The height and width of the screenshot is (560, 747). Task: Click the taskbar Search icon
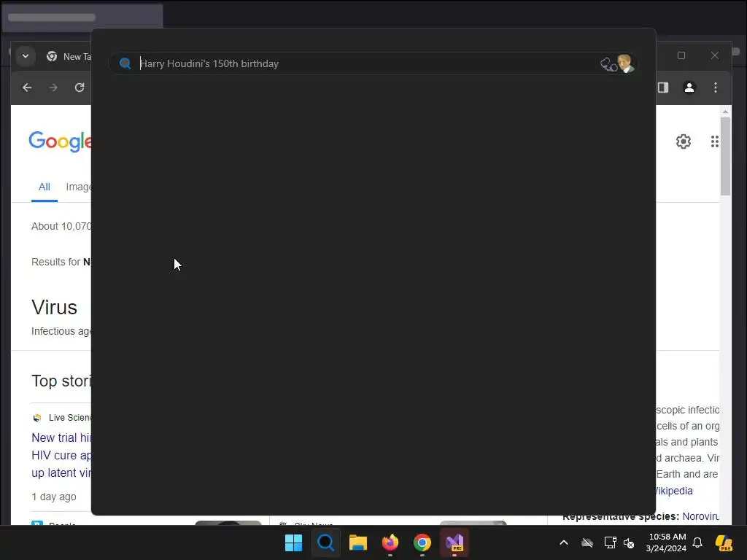[326, 542]
